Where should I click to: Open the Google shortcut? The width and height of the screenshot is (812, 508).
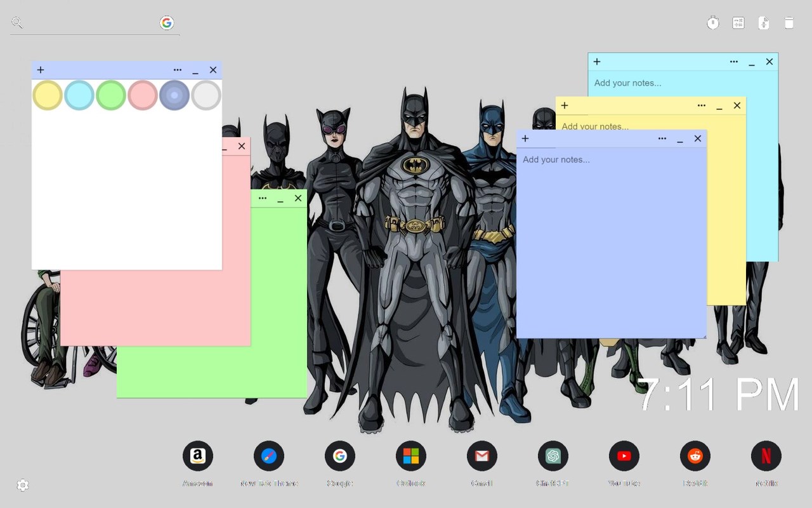pyautogui.click(x=340, y=456)
